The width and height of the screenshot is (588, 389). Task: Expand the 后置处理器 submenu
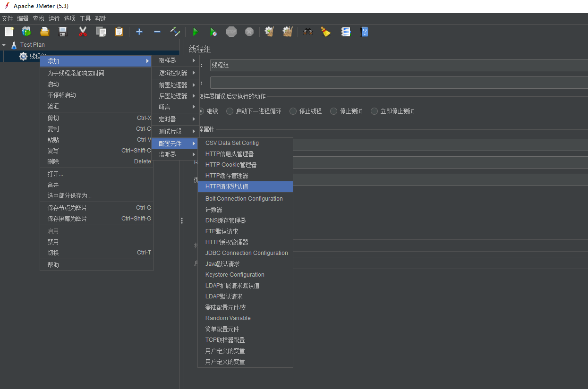click(175, 96)
